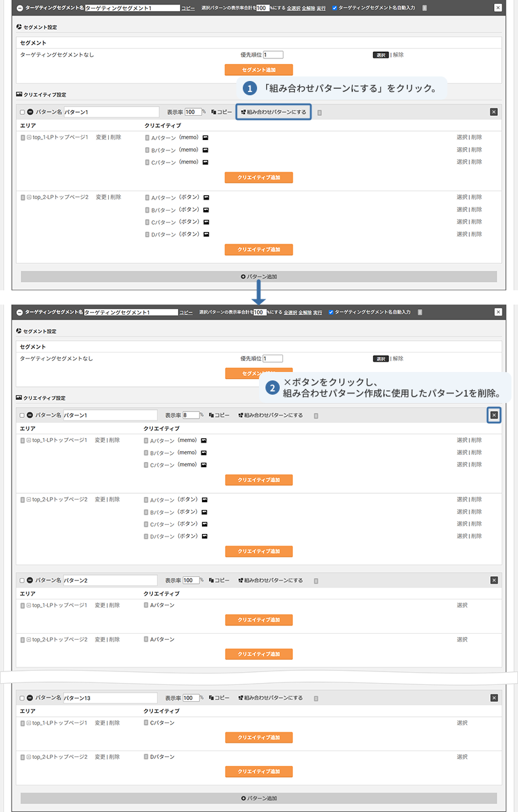Open preview icon beside Aパターン（memo） in upper screenshot
The image size is (518, 812).
(x=205, y=137)
